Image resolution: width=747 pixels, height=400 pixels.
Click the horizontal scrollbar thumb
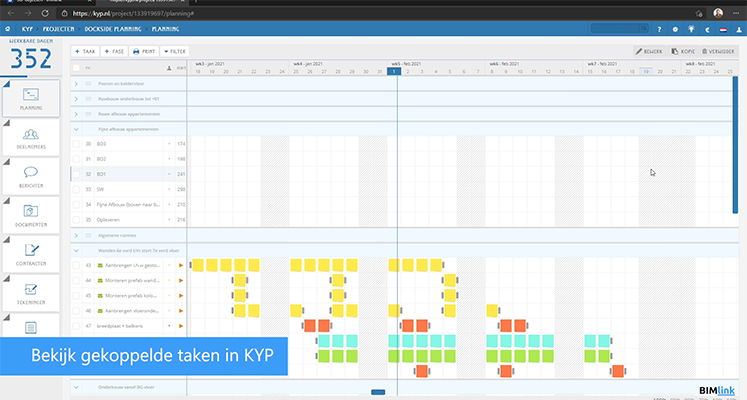point(378,392)
